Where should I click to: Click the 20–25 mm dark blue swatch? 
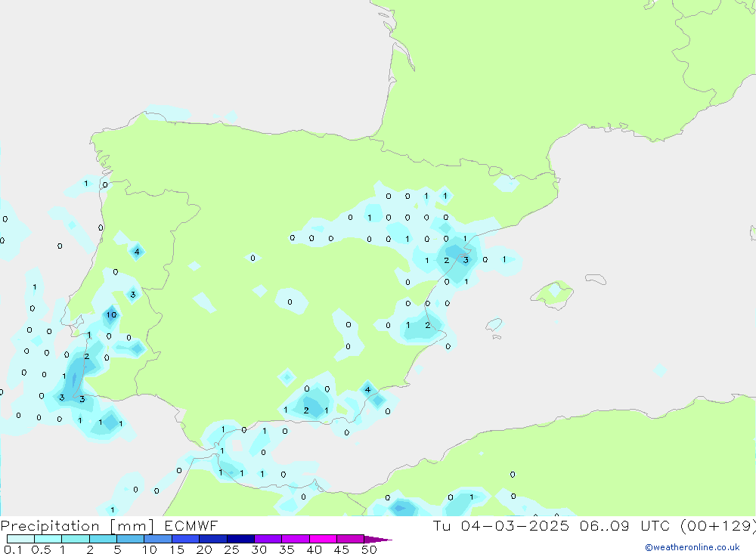[213, 539]
